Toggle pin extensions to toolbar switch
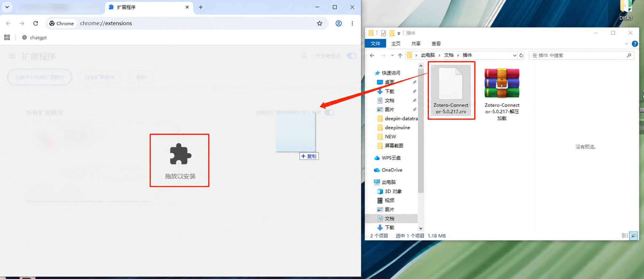This screenshot has width=644, height=279. pyautogui.click(x=329, y=112)
